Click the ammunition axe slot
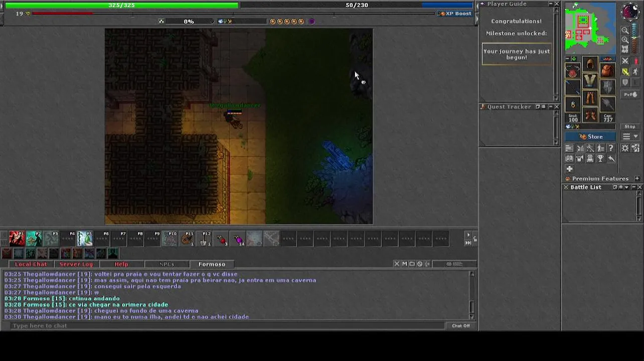 click(x=607, y=104)
